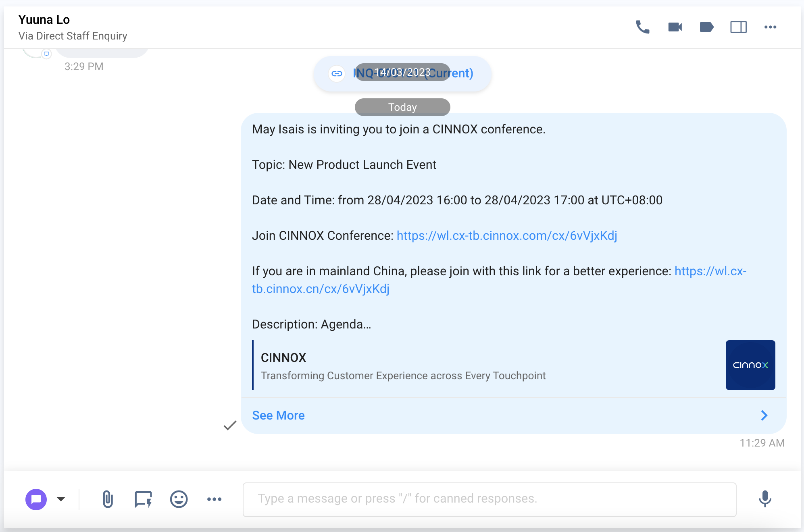This screenshot has width=804, height=532.
Task: Expand the channel selector dropdown arrow
Action: click(x=61, y=499)
